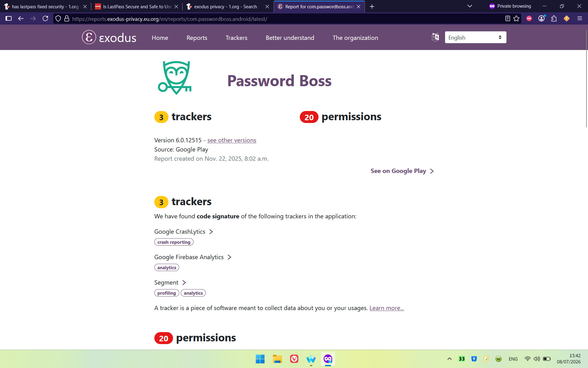
Task: Expand the Google CrashLytics tracker details
Action: (x=183, y=232)
